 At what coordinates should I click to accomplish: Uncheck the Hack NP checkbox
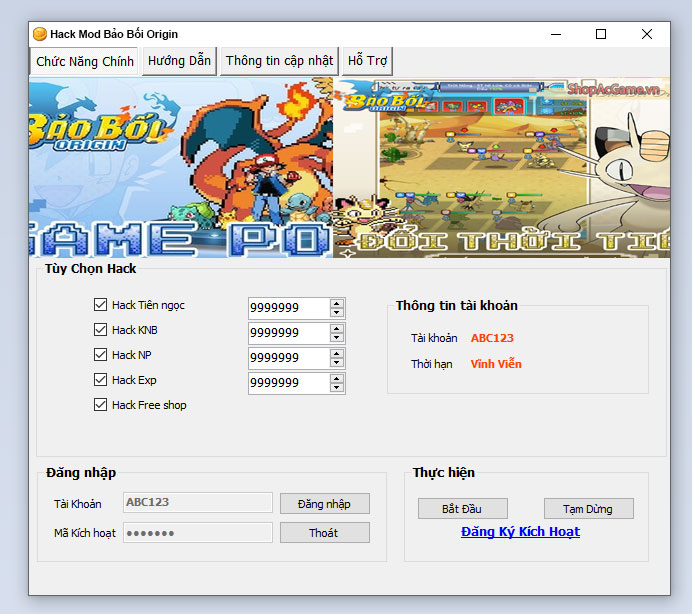click(x=100, y=354)
